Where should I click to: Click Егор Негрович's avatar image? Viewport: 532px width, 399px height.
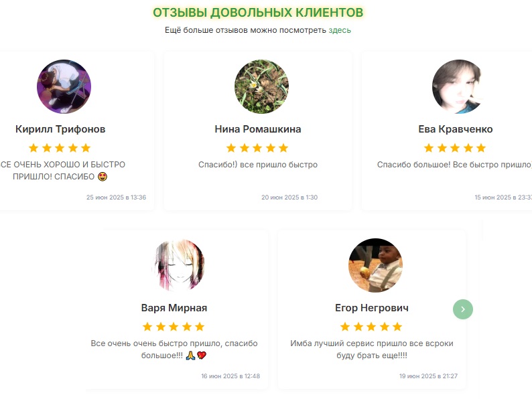tap(376, 265)
